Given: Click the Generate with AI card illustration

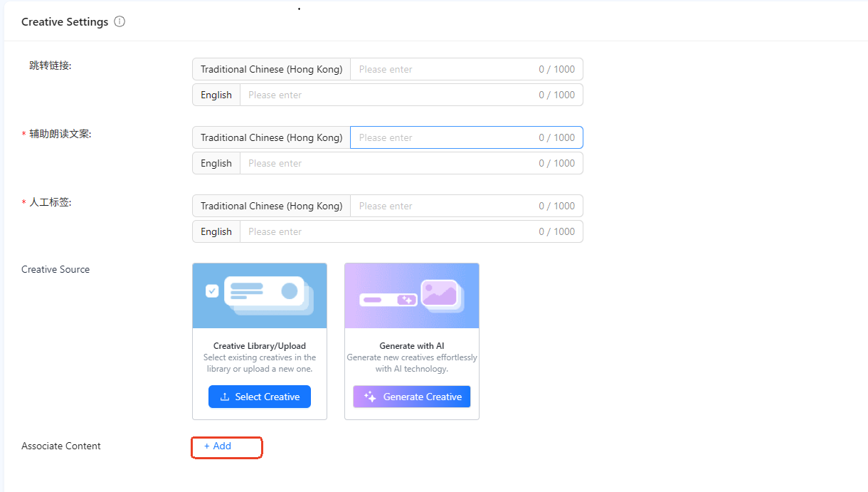Looking at the screenshot, I should [412, 295].
